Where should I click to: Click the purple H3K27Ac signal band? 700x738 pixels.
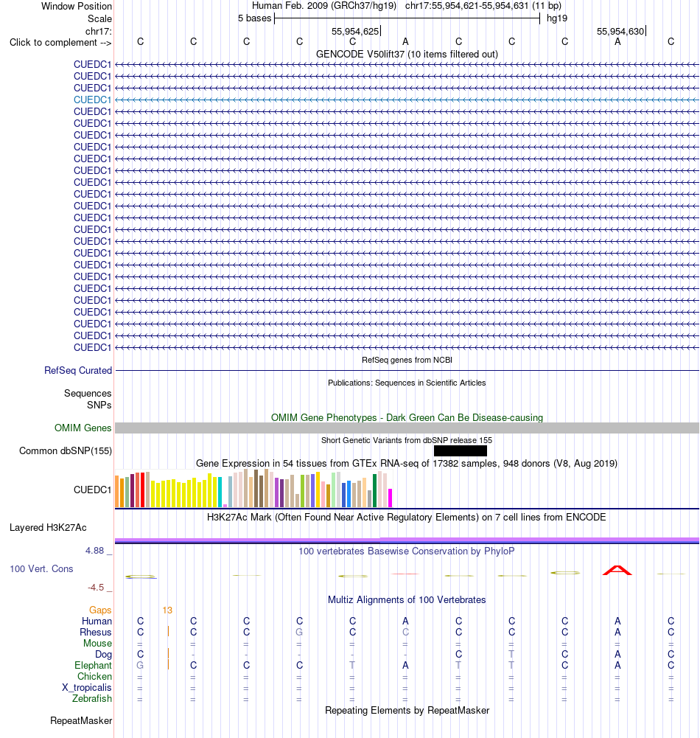point(407,540)
